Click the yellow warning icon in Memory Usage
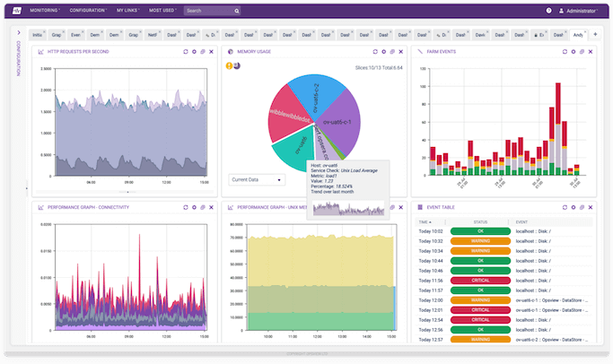Viewport: 613px width, 364px height. click(228, 65)
